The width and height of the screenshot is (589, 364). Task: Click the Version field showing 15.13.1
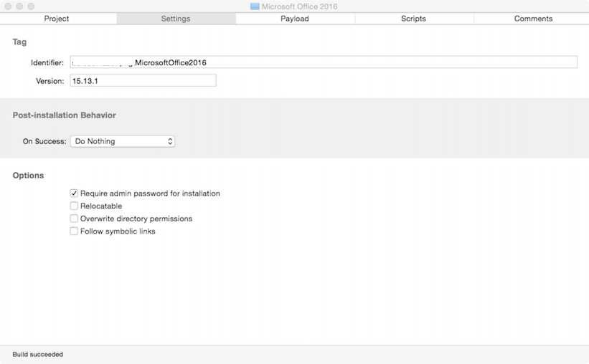pos(143,81)
